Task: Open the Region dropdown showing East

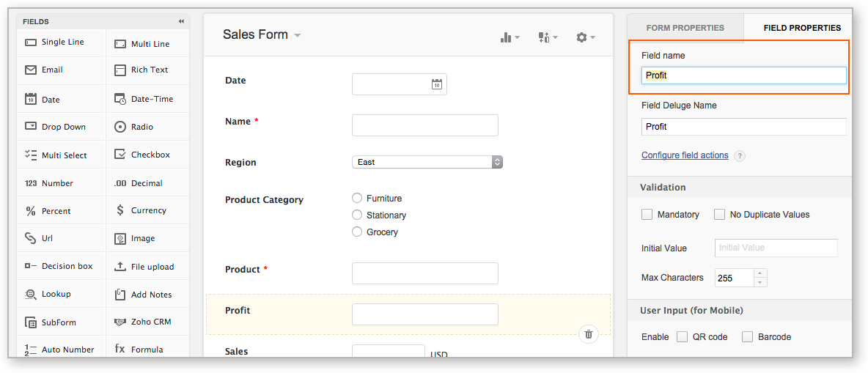Action: pos(427,162)
